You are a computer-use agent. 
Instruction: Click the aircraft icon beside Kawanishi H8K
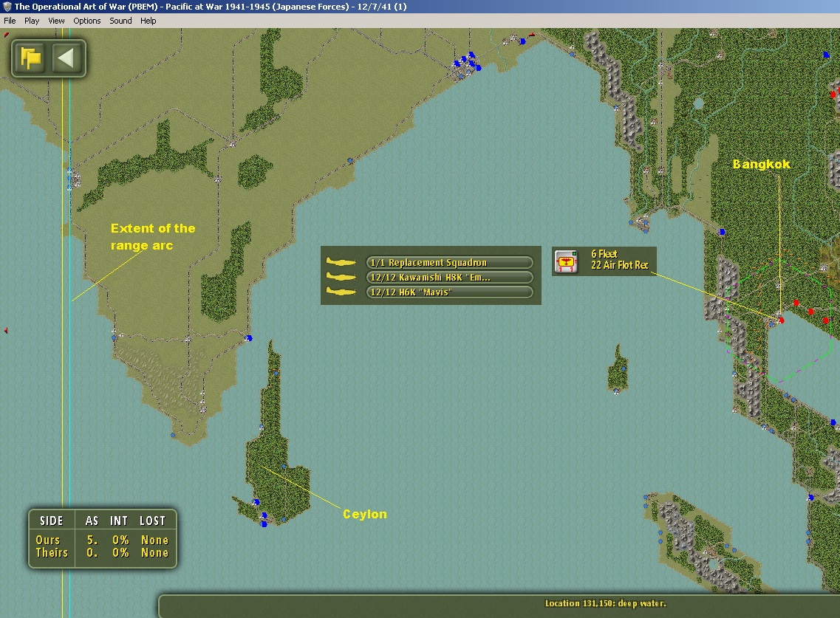(x=341, y=278)
